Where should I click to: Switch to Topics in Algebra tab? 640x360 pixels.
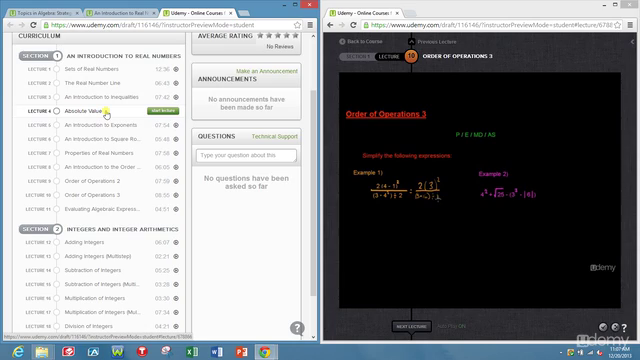(44, 13)
